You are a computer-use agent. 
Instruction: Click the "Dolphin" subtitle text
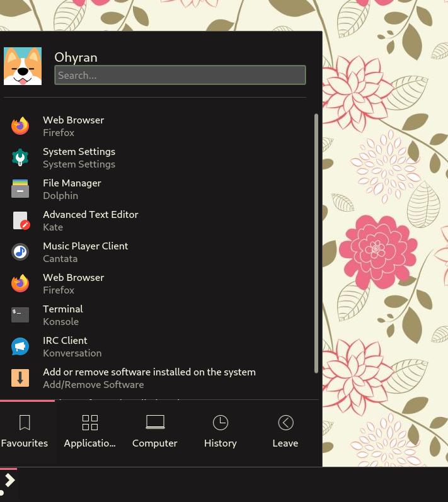point(60,196)
